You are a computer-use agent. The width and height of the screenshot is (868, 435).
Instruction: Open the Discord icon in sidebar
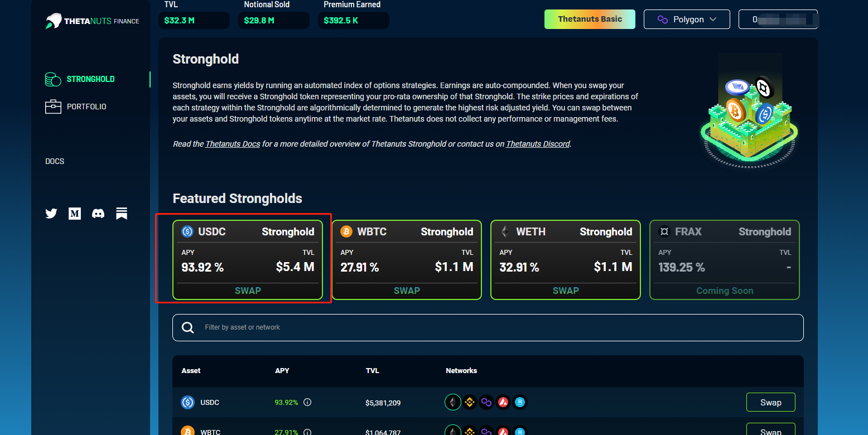[98, 213]
